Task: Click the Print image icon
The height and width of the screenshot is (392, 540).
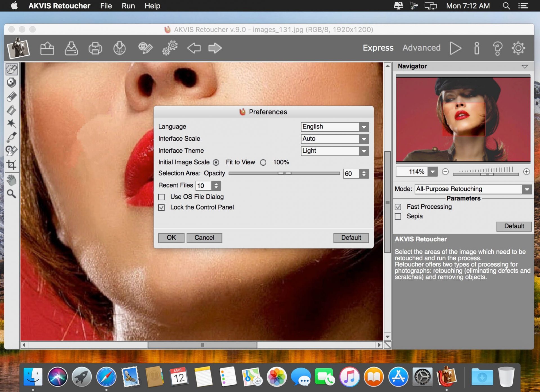Action: point(95,48)
